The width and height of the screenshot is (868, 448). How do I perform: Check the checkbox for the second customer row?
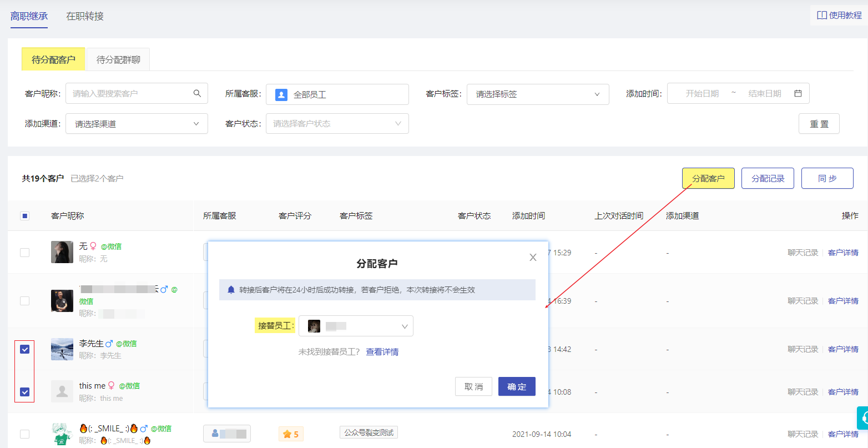[x=24, y=301]
